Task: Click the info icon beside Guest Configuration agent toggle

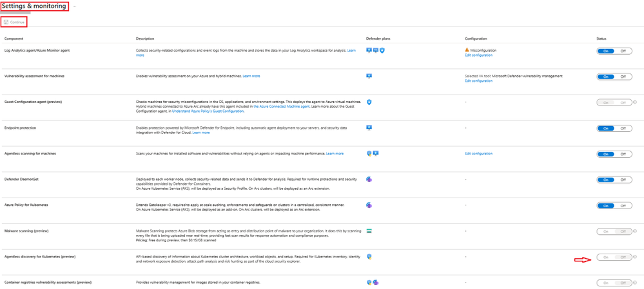Action: (x=635, y=102)
